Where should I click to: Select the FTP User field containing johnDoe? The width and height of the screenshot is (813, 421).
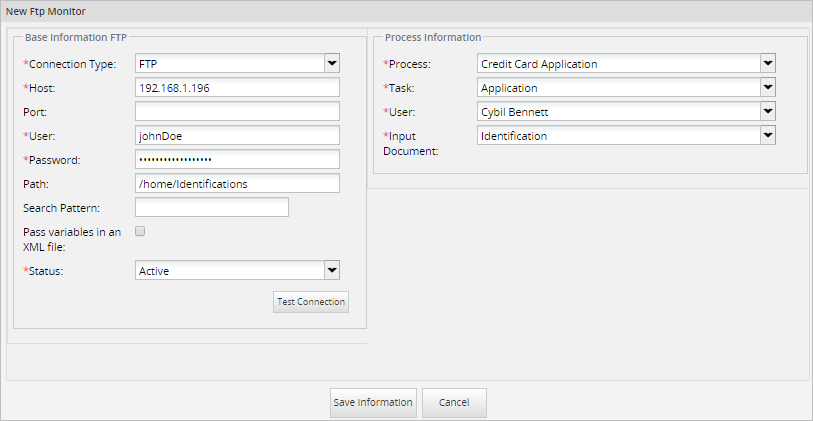pos(237,136)
